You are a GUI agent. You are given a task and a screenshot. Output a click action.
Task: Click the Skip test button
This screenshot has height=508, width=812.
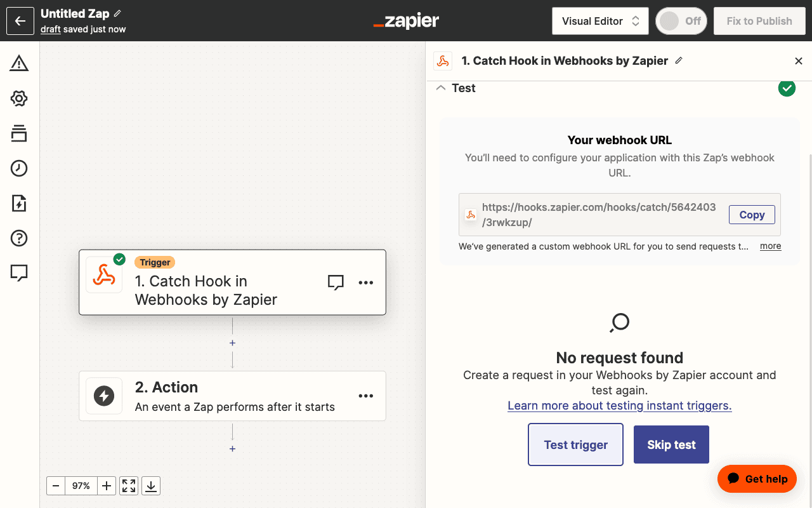click(671, 444)
